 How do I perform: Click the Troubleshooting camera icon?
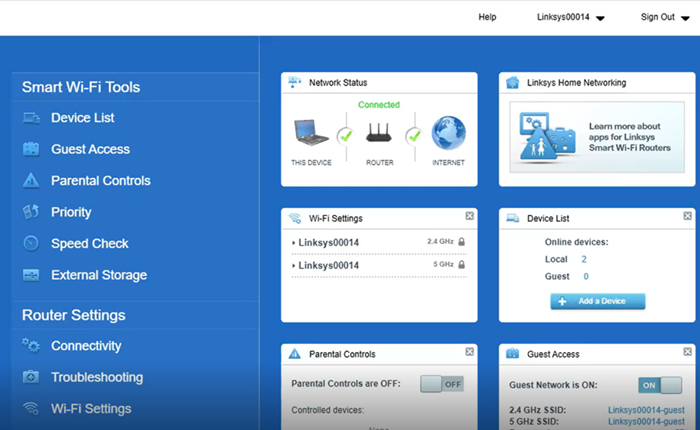[x=31, y=377]
